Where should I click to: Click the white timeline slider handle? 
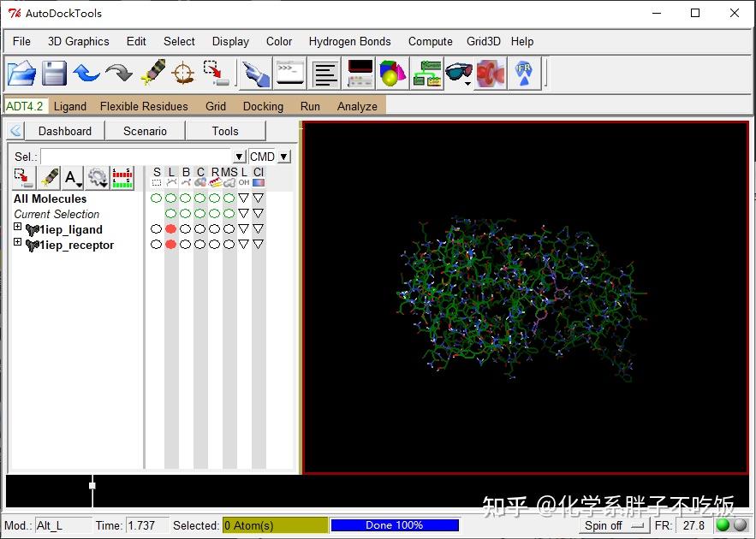coord(92,485)
